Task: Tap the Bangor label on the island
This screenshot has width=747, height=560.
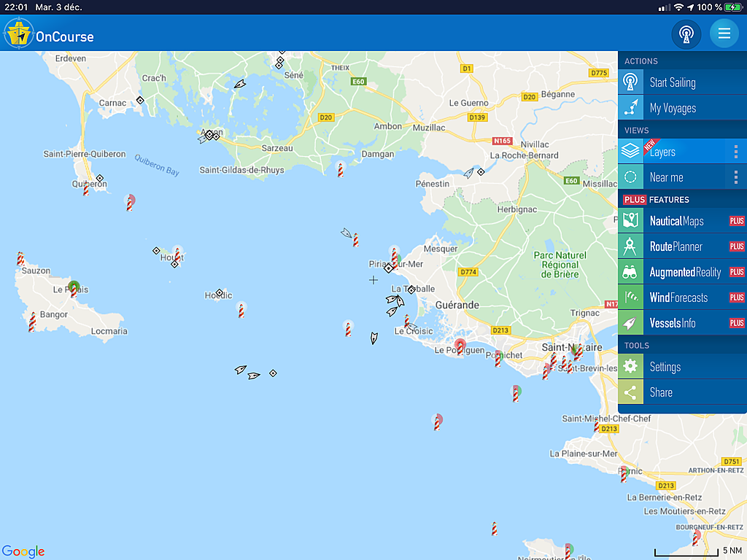Action: 54,314
